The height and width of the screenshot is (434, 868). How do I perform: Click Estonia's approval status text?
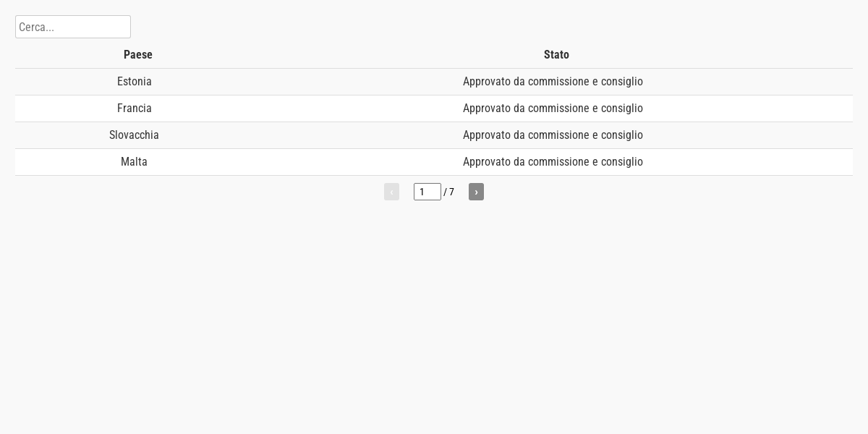click(x=553, y=82)
